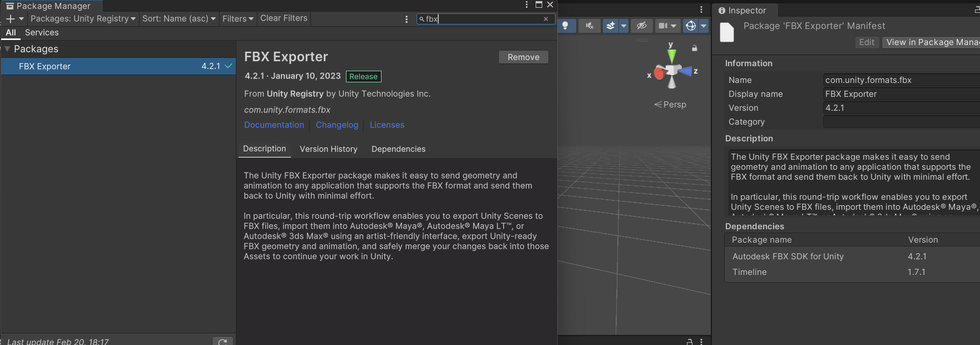Open scene effects dropdown arrow
980x345 pixels.
coord(623,26)
